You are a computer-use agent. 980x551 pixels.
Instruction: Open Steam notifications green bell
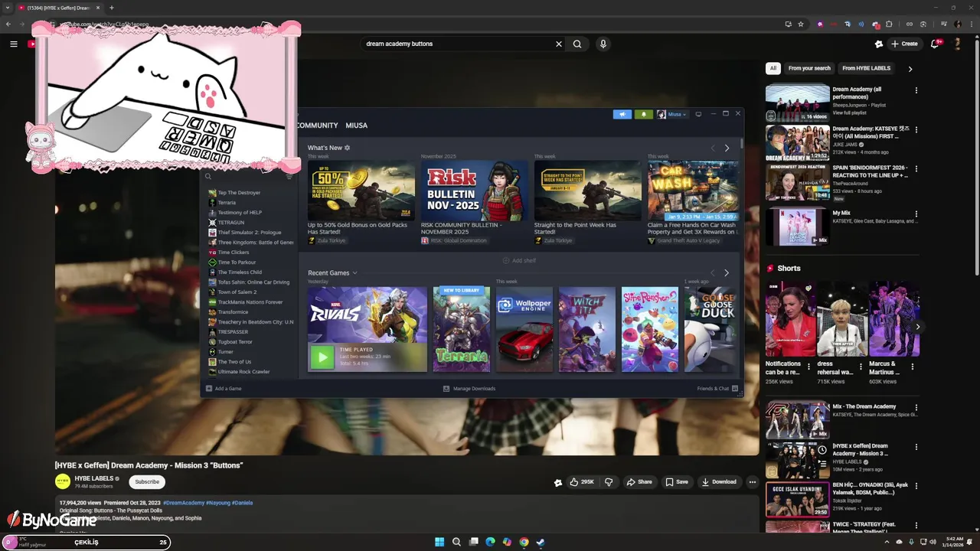(643, 114)
